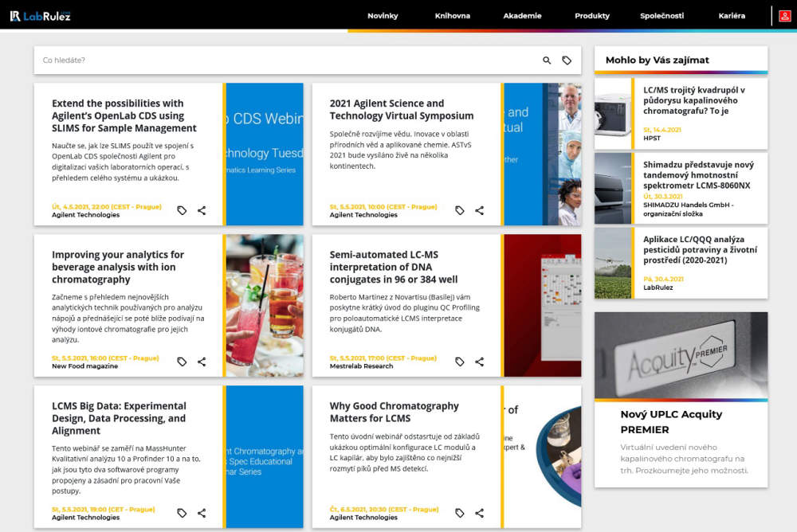Share the OpenLab CDS SLIMS webinar
This screenshot has width=797, height=532.
pyautogui.click(x=202, y=210)
